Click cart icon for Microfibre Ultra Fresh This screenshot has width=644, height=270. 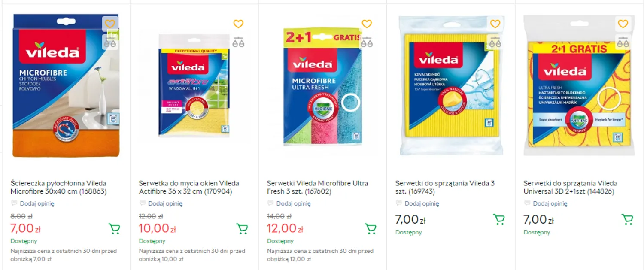pyautogui.click(x=370, y=229)
